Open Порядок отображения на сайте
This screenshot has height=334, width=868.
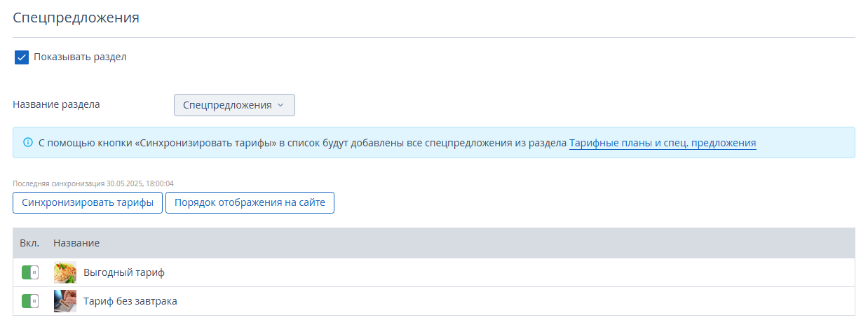point(250,203)
